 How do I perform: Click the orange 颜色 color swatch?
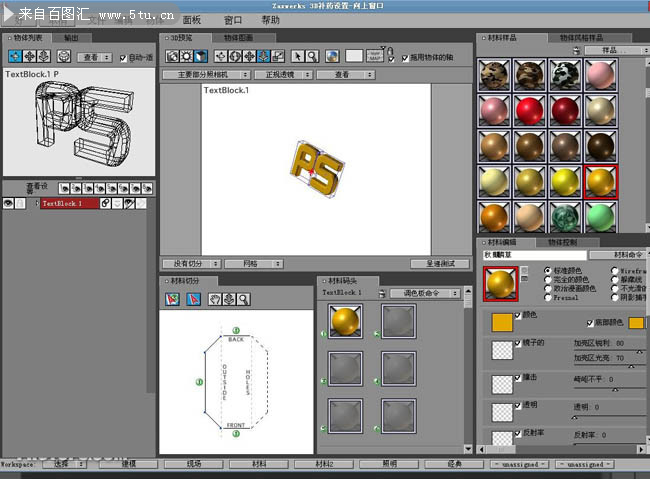501,322
